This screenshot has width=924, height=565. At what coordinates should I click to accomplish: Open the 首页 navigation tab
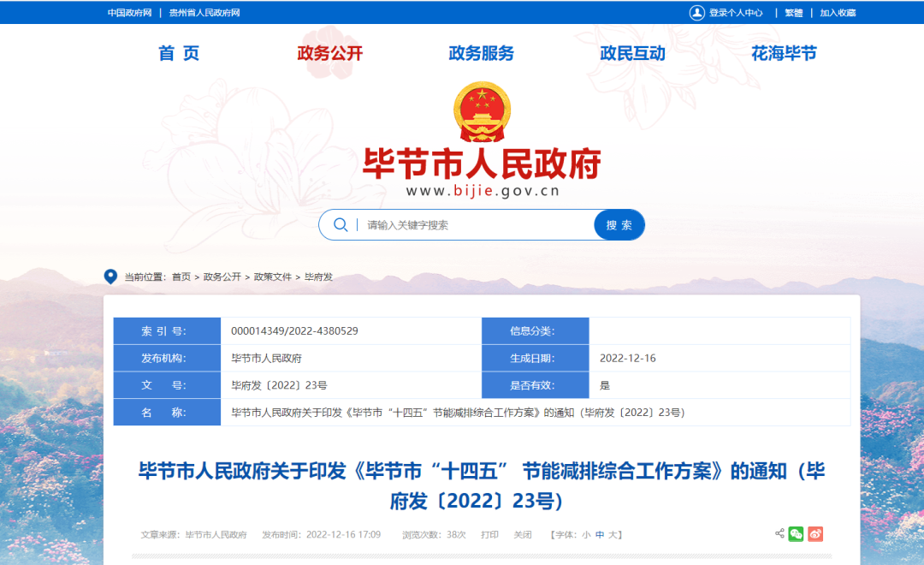pyautogui.click(x=179, y=53)
